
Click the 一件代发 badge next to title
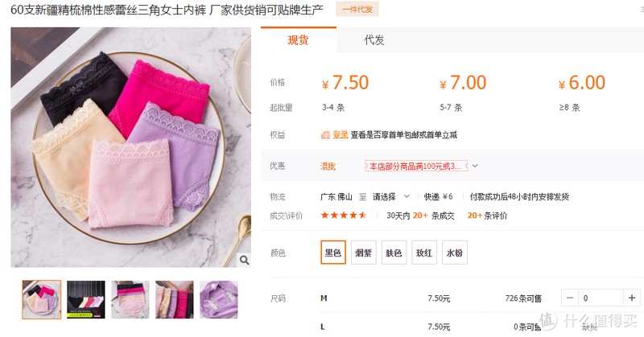pyautogui.click(x=357, y=10)
